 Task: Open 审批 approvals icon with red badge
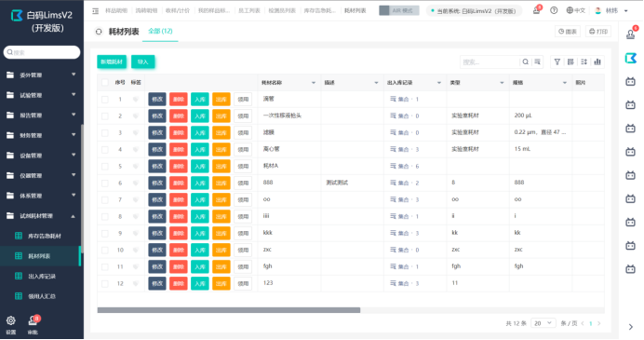point(33,320)
